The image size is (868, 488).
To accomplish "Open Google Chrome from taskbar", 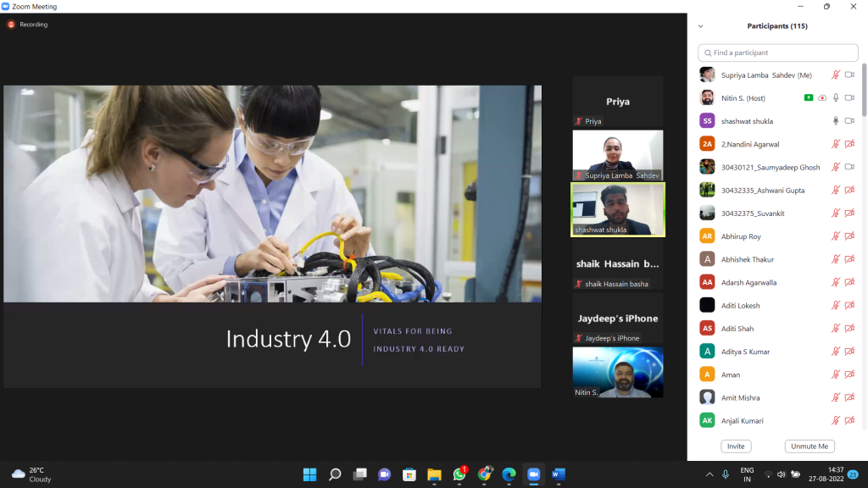I will point(484,474).
